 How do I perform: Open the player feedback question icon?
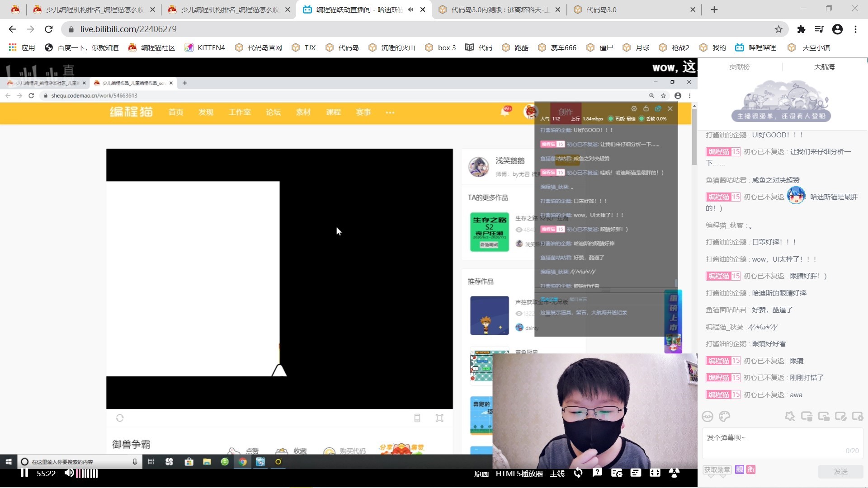pos(597,473)
